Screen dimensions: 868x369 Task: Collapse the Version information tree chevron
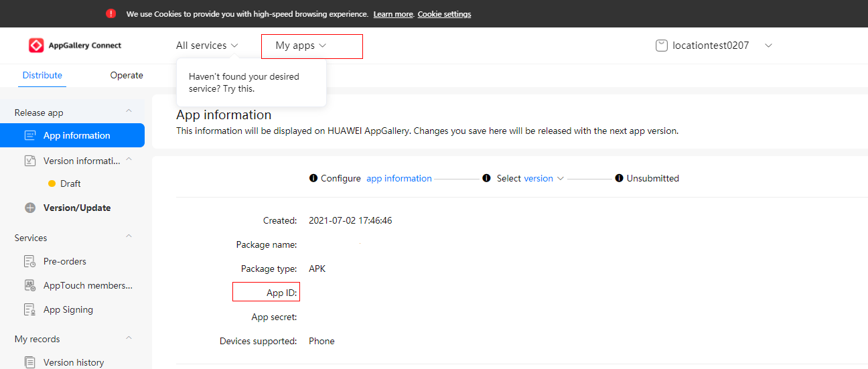129,159
